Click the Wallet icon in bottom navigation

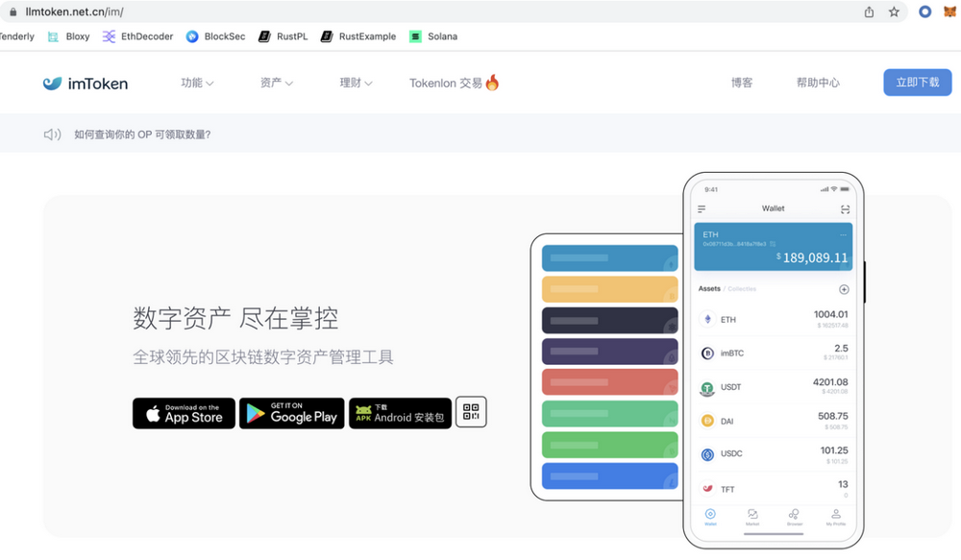click(x=710, y=513)
